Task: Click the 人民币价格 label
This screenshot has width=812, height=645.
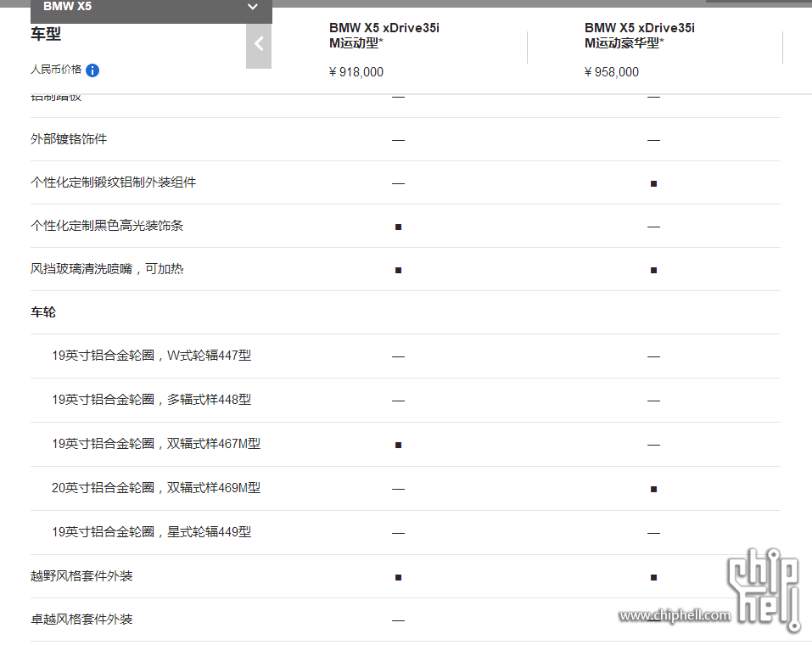Action: (x=56, y=70)
